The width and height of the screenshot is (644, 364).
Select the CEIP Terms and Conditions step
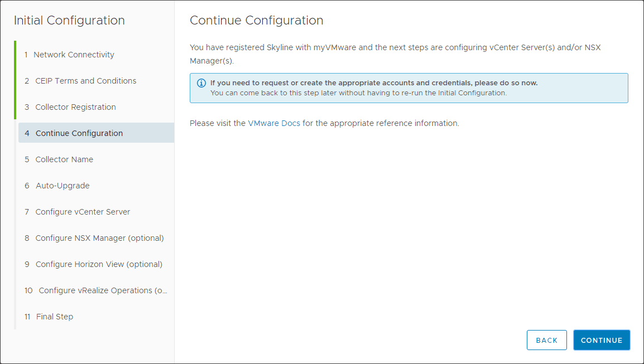click(85, 81)
